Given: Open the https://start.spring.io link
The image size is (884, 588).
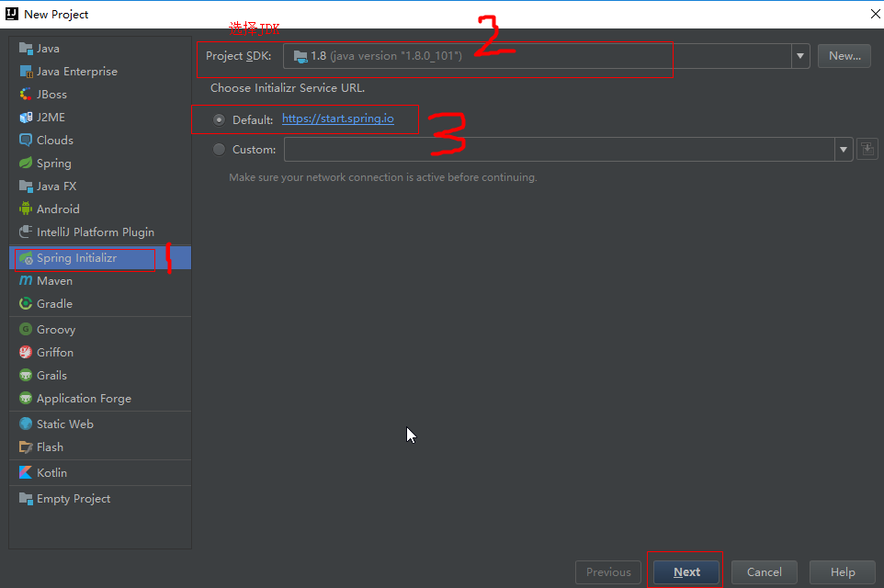Looking at the screenshot, I should pos(337,119).
